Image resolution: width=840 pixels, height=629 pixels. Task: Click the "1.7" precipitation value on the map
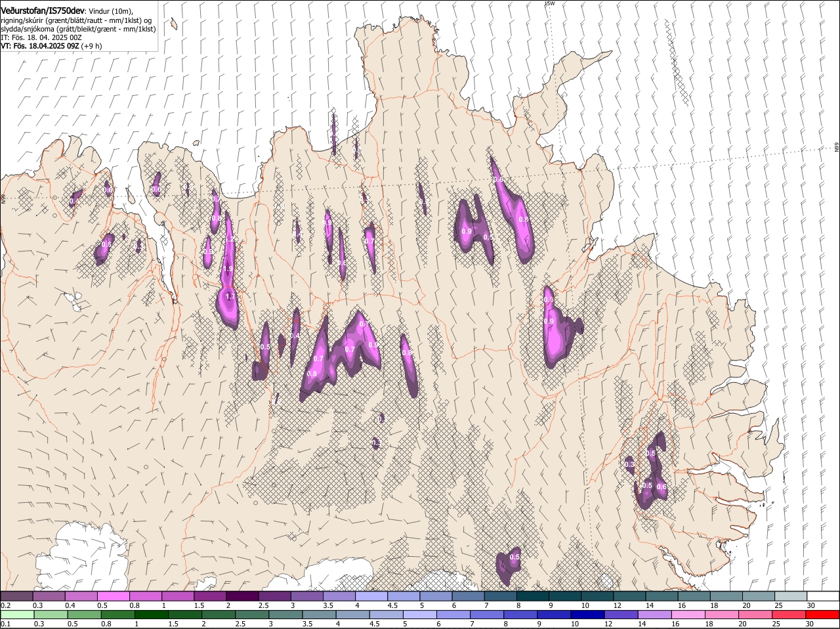[230, 297]
